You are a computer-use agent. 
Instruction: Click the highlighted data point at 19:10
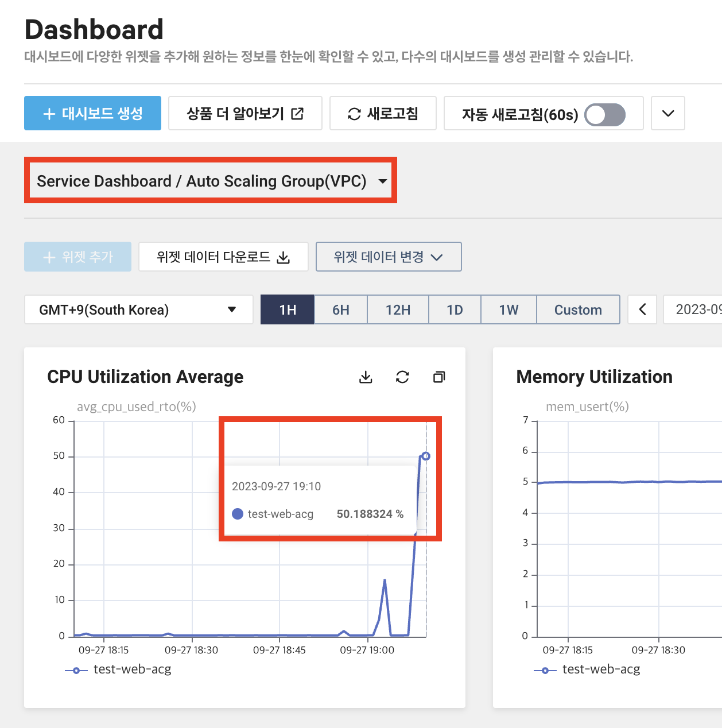[x=426, y=456]
